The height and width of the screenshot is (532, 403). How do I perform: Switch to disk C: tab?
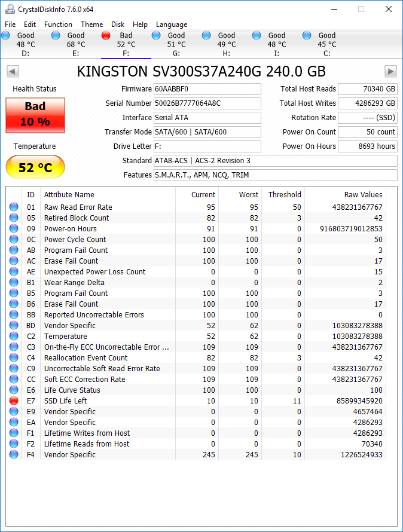(326, 44)
